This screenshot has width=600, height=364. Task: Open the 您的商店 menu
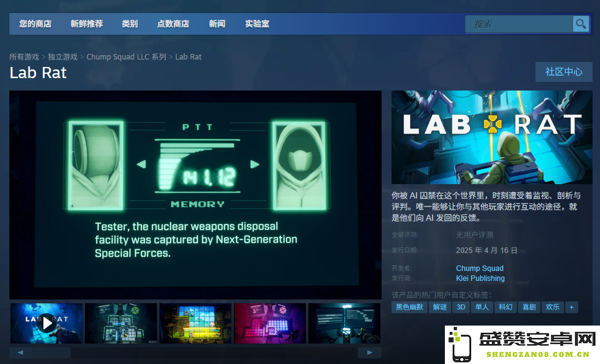[35, 24]
